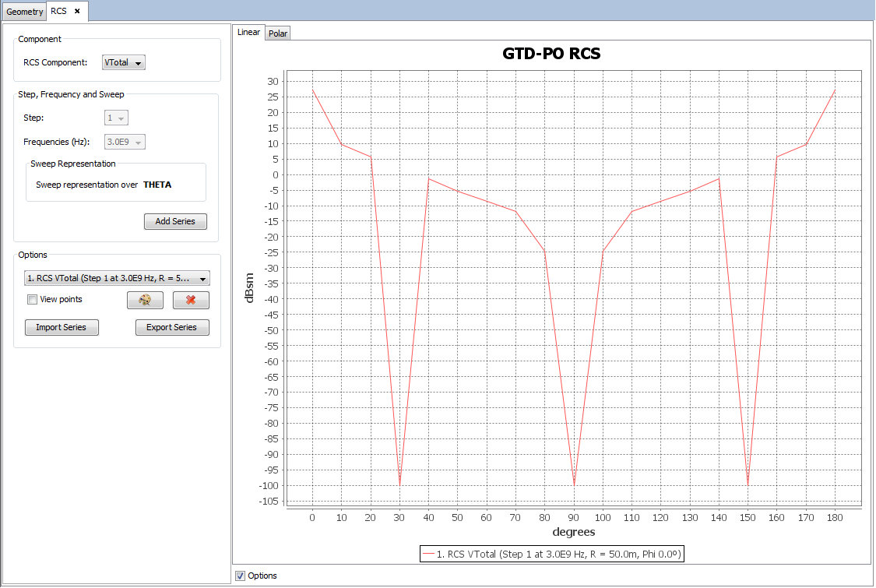The image size is (876, 588).
Task: Click the Import Series button
Action: (x=62, y=327)
